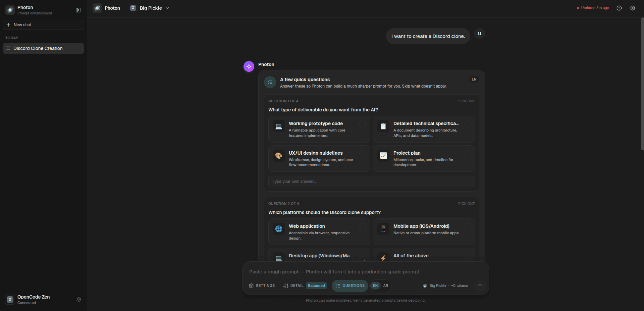This screenshot has width=644, height=311.
Task: Toggle the QUESTIONS mode in the prompt bar
Action: [x=350, y=286]
